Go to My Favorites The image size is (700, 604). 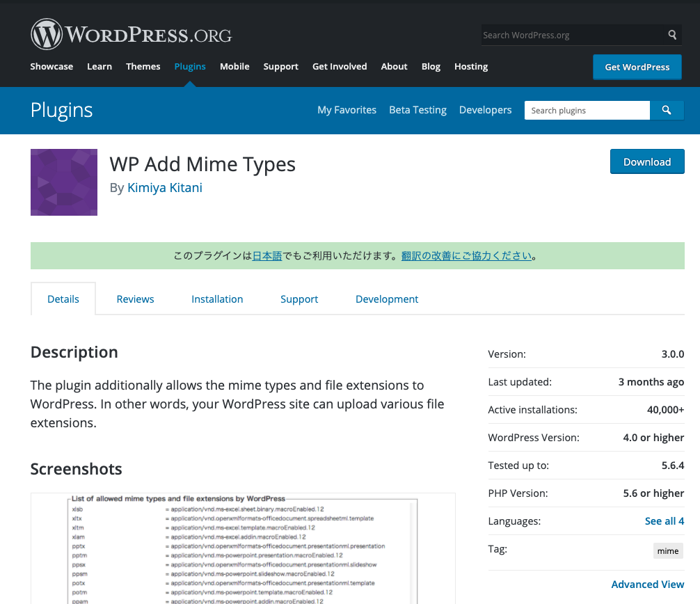coord(347,110)
